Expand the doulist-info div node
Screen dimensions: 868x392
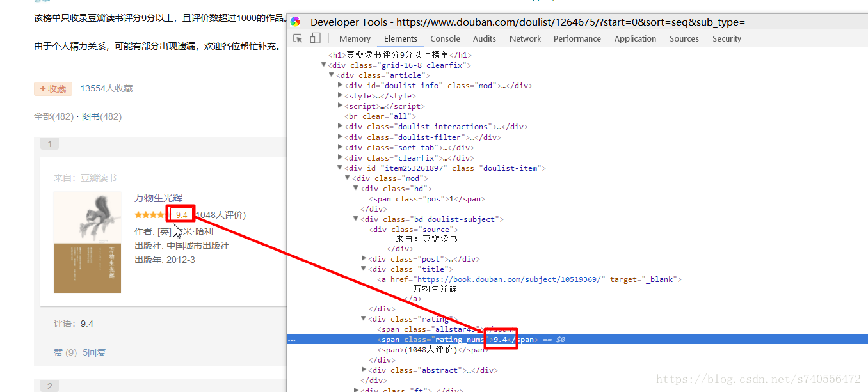click(x=340, y=86)
